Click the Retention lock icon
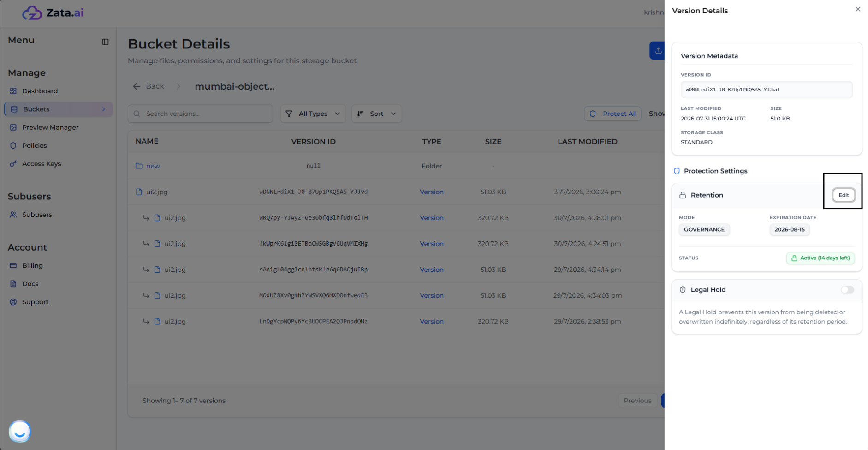Image resolution: width=868 pixels, height=450 pixels. (x=683, y=195)
